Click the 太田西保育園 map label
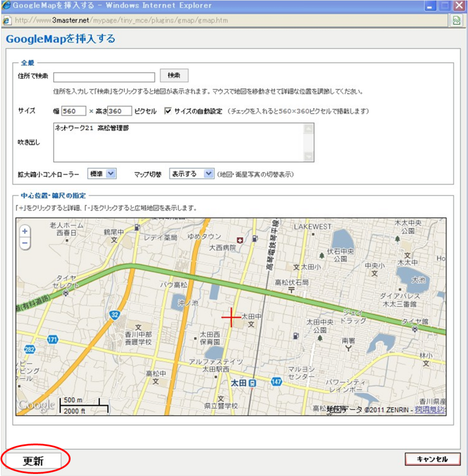Image resolution: width=468 pixels, height=476 pixels. tap(210, 338)
